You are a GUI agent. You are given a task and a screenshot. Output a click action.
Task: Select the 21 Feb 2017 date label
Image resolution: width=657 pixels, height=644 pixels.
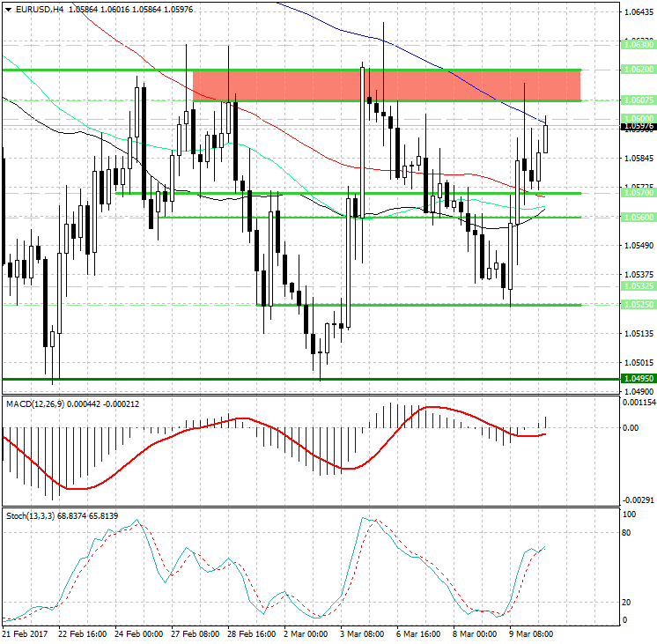tap(26, 634)
